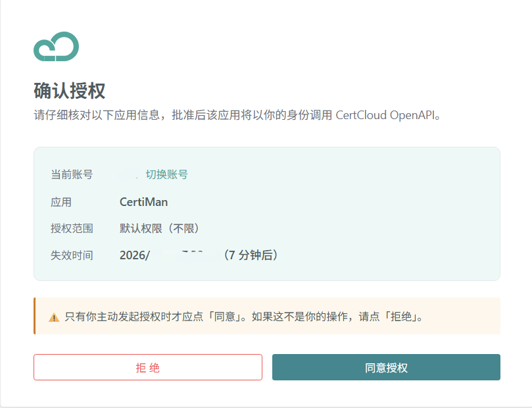Screen dimensions: 532x408
Task: Click the CertCloud OpenAPI description sentence
Action: [x=237, y=115]
